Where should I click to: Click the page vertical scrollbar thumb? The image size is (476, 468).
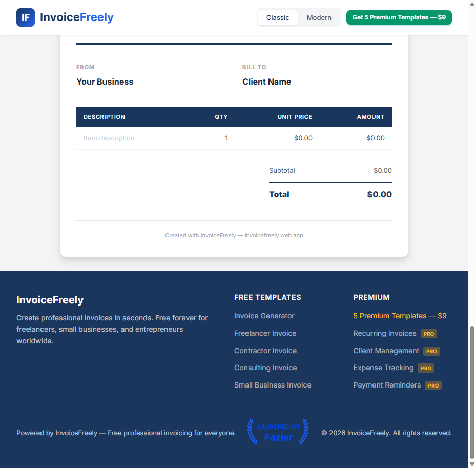pyautogui.click(x=472, y=392)
